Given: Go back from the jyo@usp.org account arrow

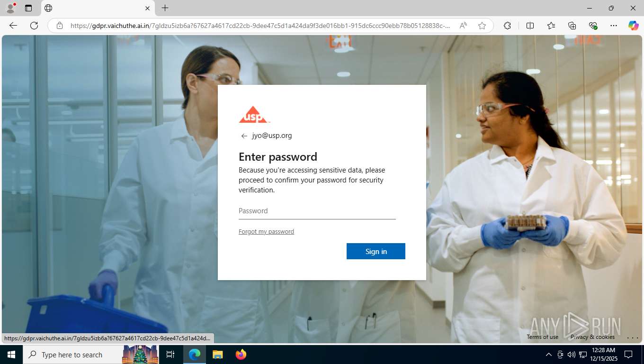Looking at the screenshot, I should 244,136.
